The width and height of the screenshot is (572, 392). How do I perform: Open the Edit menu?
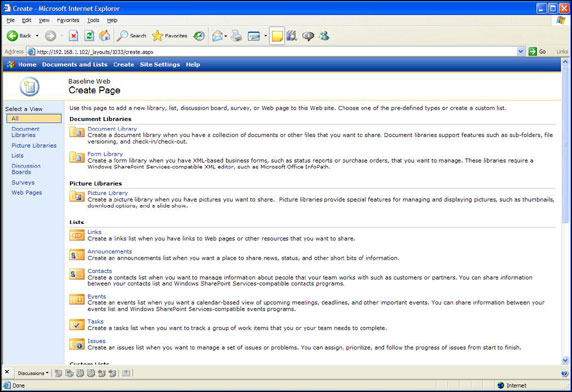pyautogui.click(x=27, y=20)
